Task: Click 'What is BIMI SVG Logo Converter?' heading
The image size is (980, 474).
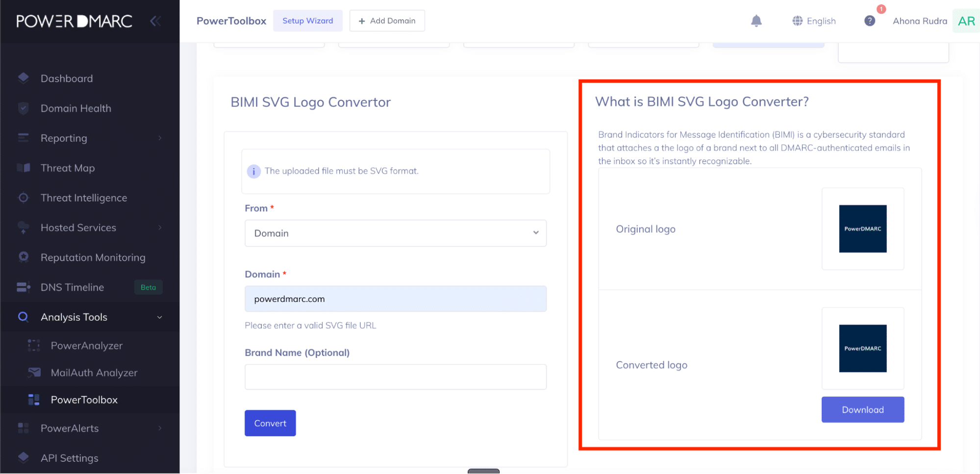Action: [x=702, y=101]
